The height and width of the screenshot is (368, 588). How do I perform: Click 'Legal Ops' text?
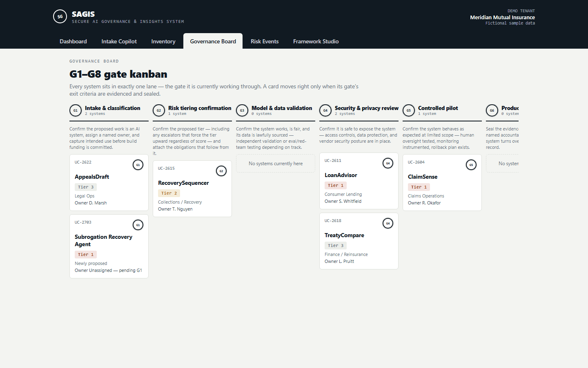tap(85, 196)
